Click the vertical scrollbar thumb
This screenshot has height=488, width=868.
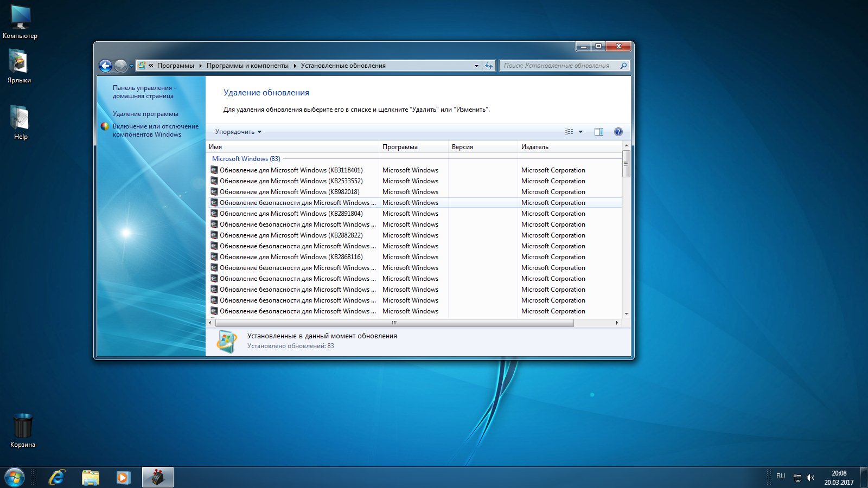[627, 164]
